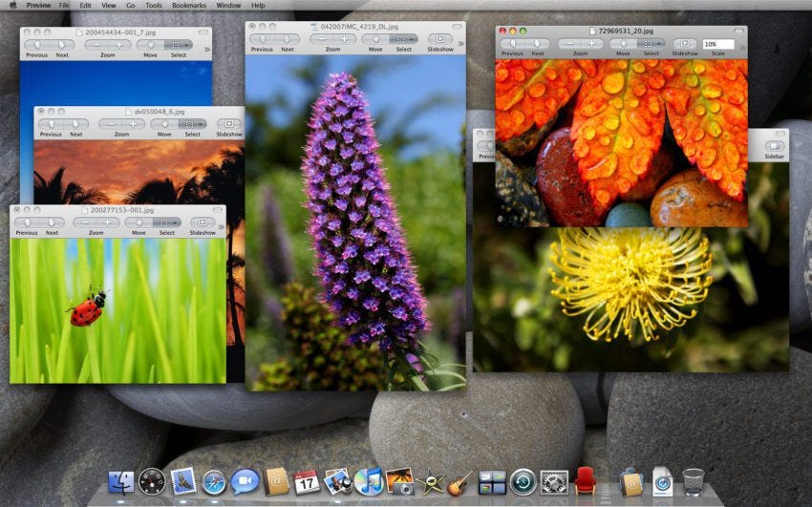Viewport: 812px width, 507px height.
Task: Open the Trash in the Dock
Action: click(x=693, y=481)
